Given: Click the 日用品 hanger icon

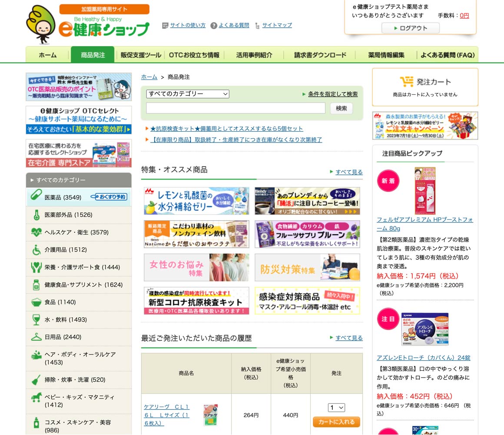Looking at the screenshot, I should [36, 337].
